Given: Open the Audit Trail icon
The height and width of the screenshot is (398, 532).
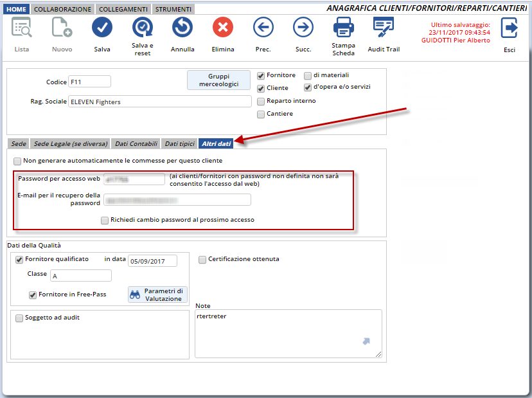Looking at the screenshot, I should [x=384, y=28].
